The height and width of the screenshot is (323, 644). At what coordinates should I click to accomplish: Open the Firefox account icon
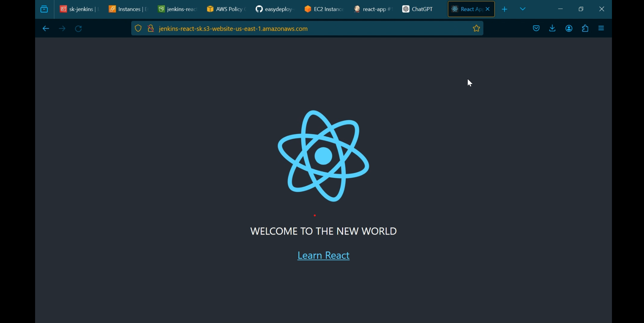[569, 29]
